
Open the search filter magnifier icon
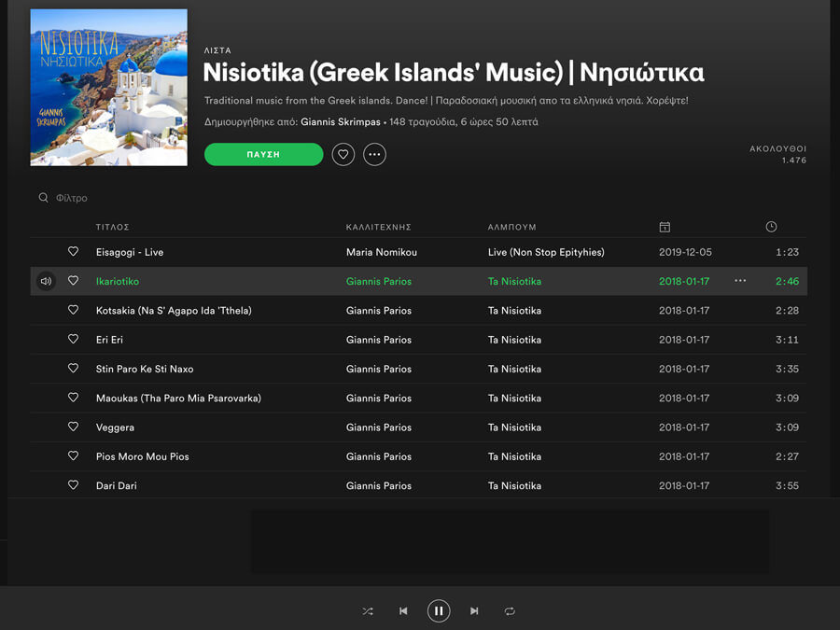click(x=43, y=198)
